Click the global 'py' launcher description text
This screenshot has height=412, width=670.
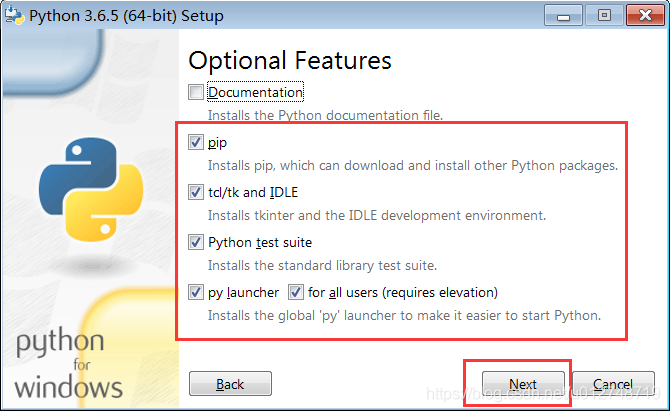click(404, 315)
